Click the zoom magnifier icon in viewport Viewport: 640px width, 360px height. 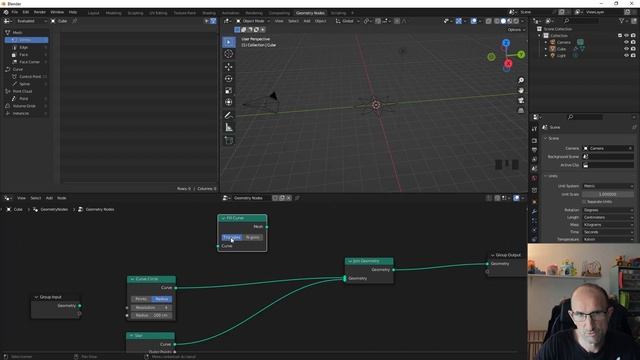(x=521, y=80)
